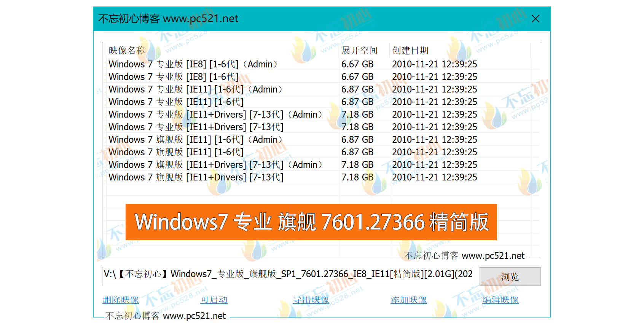
Task: Click the creation date of 专业版 [IE8]（Admin）row
Action: click(x=435, y=64)
